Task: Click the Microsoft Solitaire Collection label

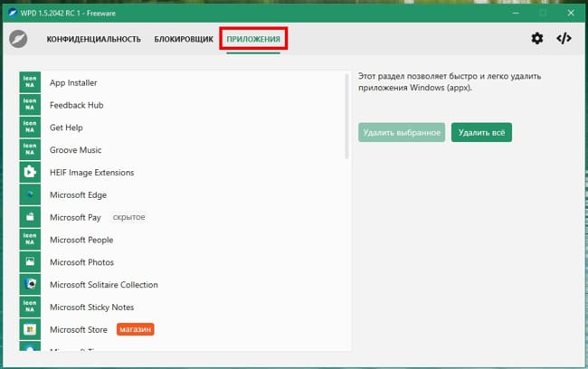Action: pyautogui.click(x=104, y=285)
